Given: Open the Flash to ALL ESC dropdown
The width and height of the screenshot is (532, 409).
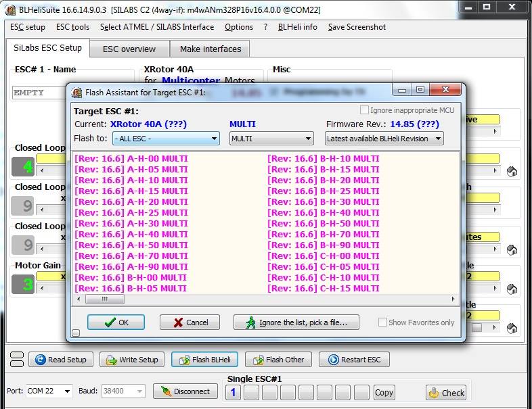Looking at the screenshot, I should point(166,139).
